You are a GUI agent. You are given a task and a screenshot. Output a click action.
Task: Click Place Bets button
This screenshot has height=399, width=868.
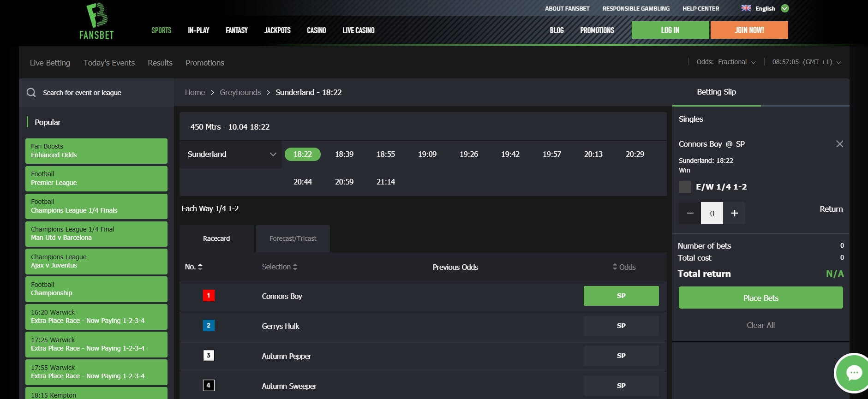[x=760, y=298]
